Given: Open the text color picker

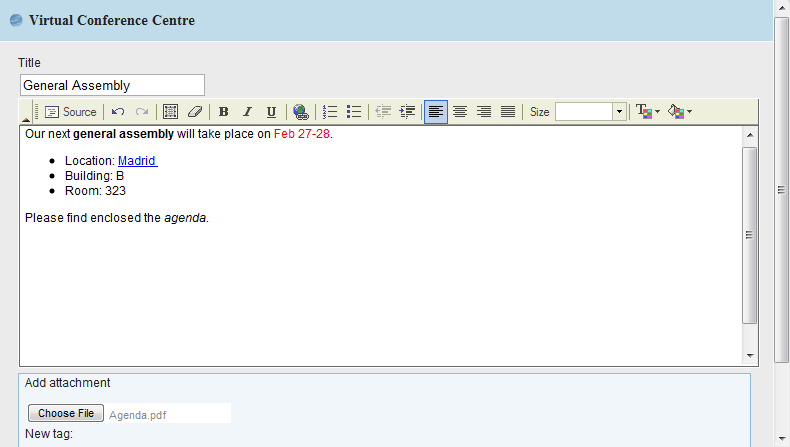Looking at the screenshot, I should pyautogui.click(x=648, y=112).
